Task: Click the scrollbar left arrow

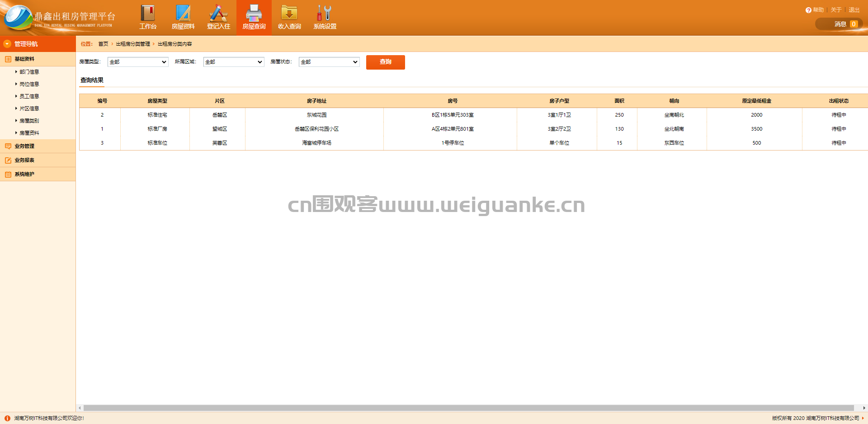Action: click(80, 408)
